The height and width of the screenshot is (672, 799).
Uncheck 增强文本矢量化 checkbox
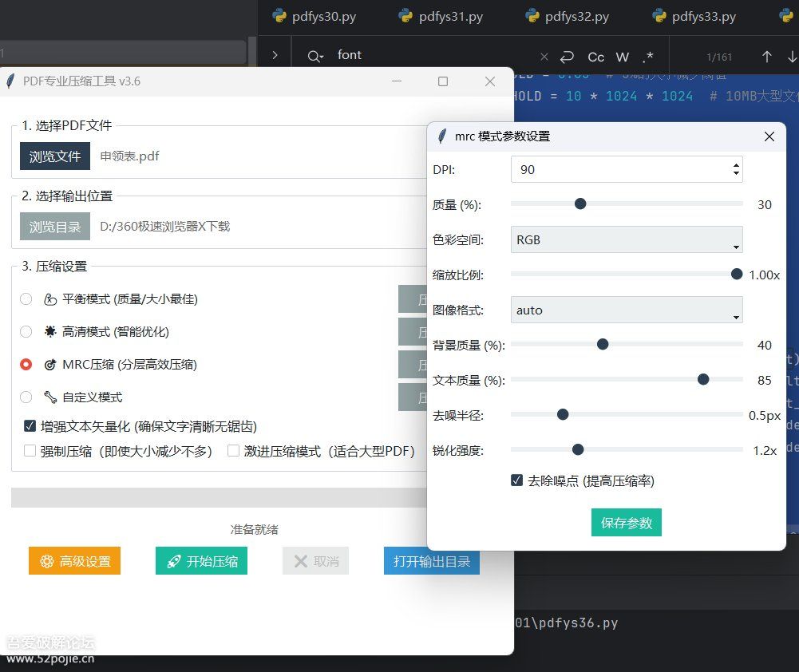(30, 426)
